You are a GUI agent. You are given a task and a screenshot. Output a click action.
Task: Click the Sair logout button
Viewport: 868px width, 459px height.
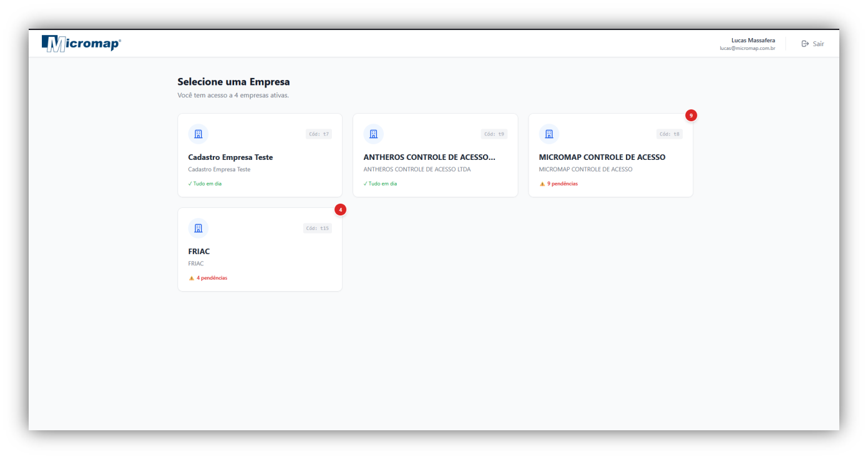coord(812,44)
